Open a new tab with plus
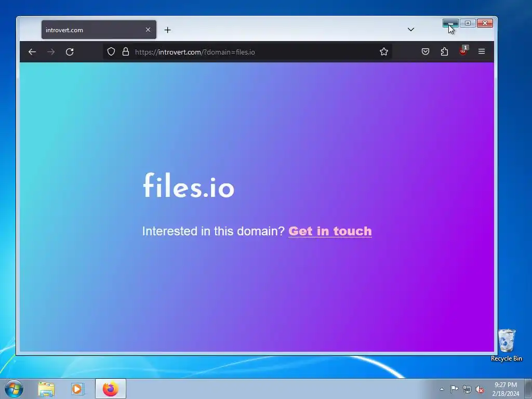Image resolution: width=532 pixels, height=399 pixels. point(167,30)
